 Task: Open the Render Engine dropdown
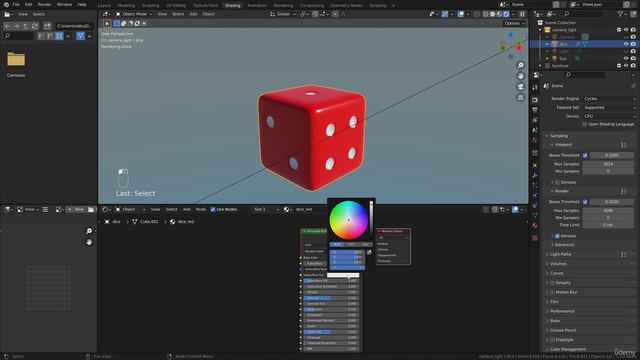609,99
